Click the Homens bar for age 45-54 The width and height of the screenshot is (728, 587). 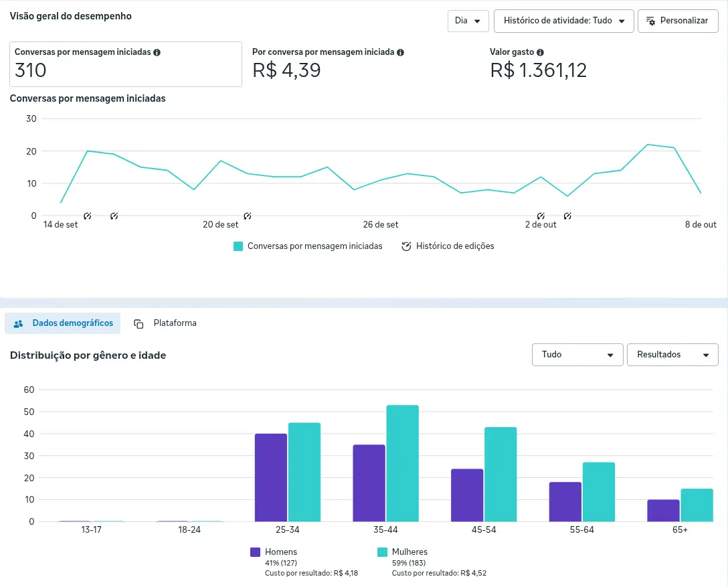[467, 495]
